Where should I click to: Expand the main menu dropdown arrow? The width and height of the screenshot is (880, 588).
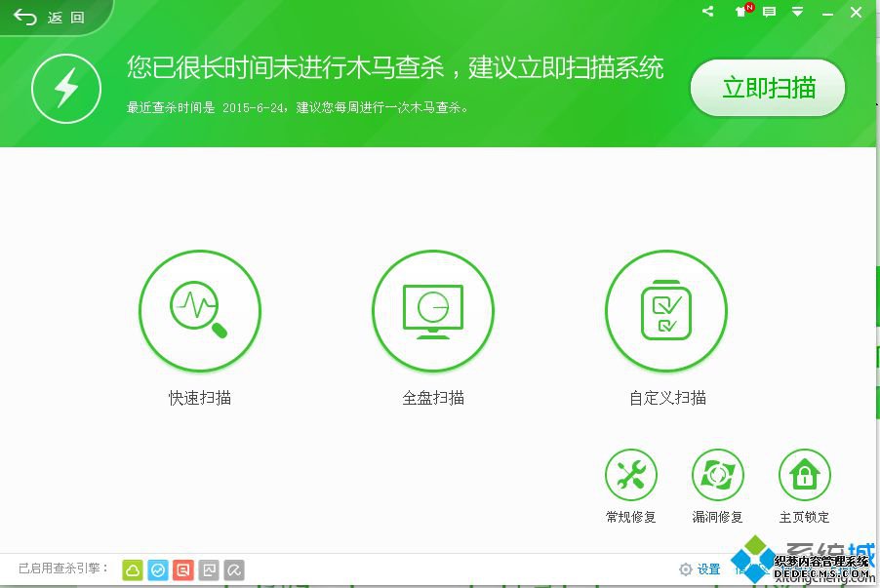pyautogui.click(x=797, y=12)
